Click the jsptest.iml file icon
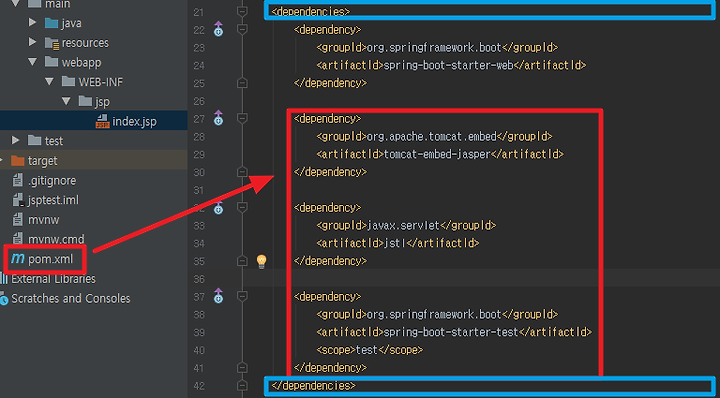This screenshot has height=398, width=720. point(17,200)
